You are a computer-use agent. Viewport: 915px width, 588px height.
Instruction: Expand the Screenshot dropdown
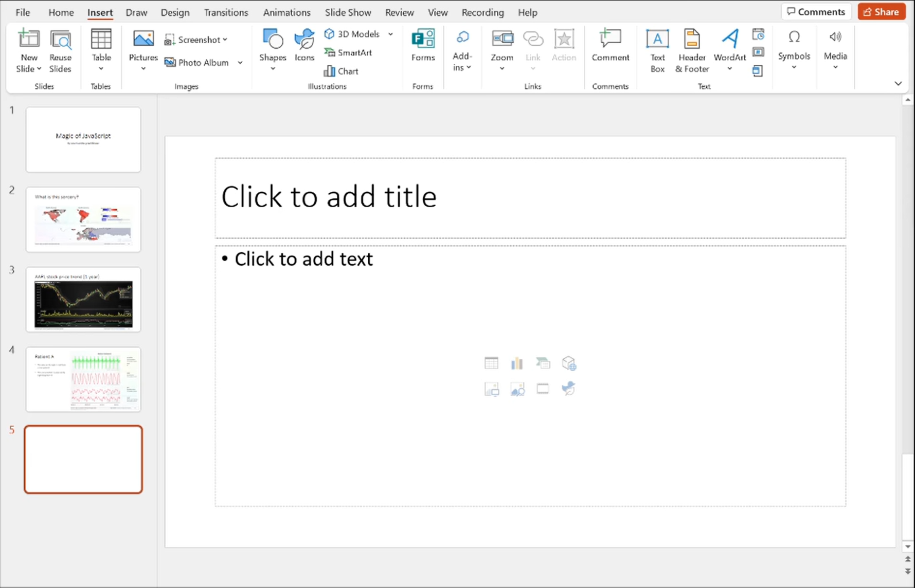225,40
